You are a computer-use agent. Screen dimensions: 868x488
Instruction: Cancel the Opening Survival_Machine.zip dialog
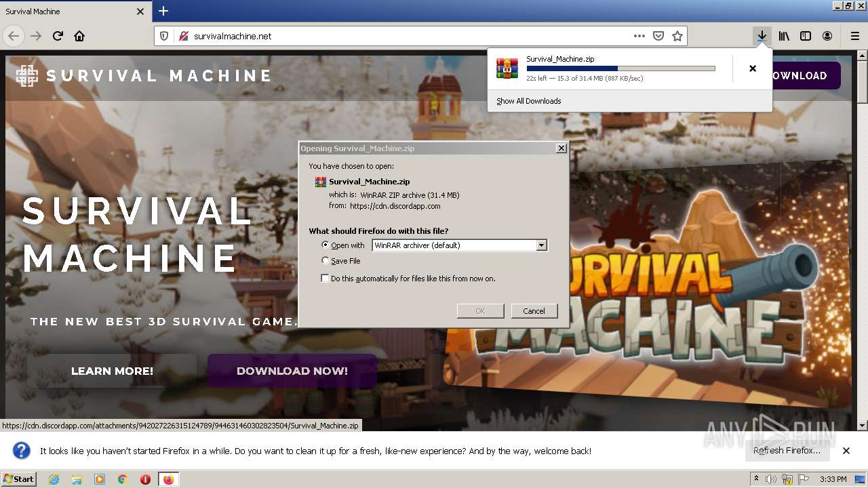[534, 311]
